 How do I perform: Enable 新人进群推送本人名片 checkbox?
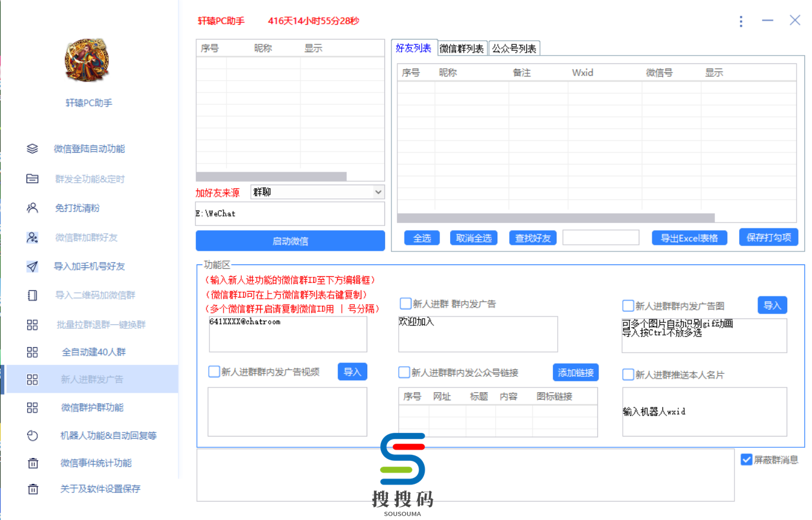[628, 374]
